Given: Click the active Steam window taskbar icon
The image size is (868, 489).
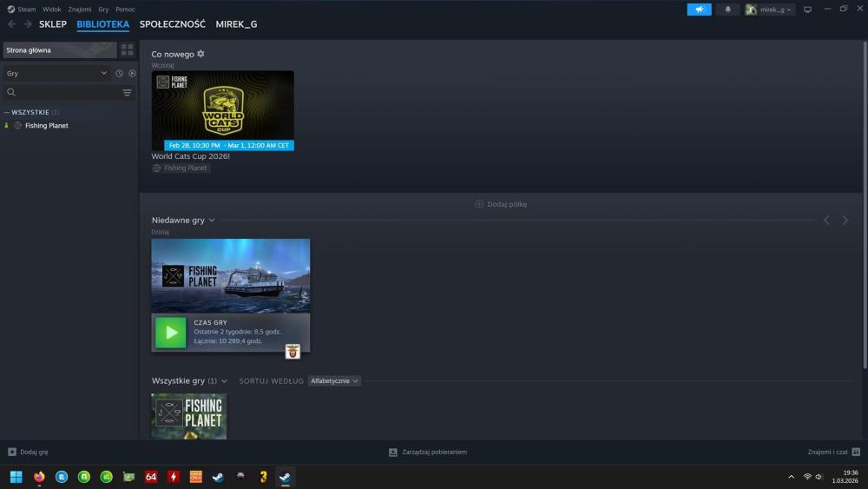Looking at the screenshot, I should (x=285, y=477).
